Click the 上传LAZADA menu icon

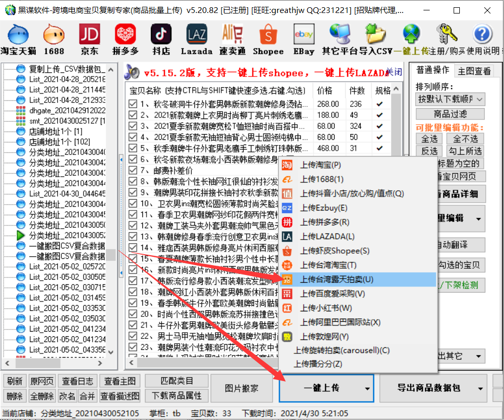(x=287, y=237)
